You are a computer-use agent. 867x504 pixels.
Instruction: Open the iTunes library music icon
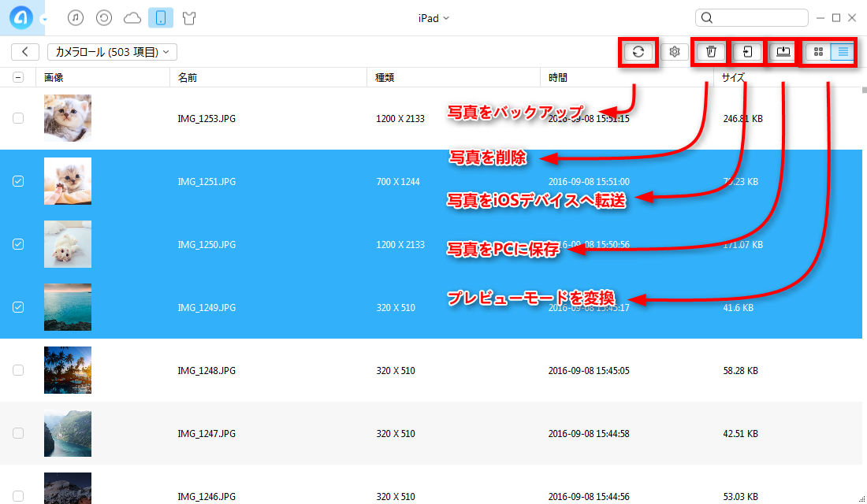pos(76,17)
